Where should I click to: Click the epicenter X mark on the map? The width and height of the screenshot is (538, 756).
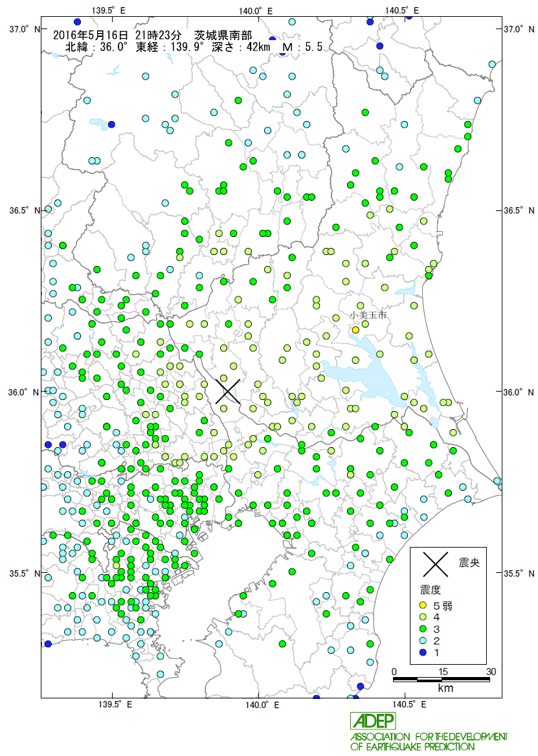[227, 391]
